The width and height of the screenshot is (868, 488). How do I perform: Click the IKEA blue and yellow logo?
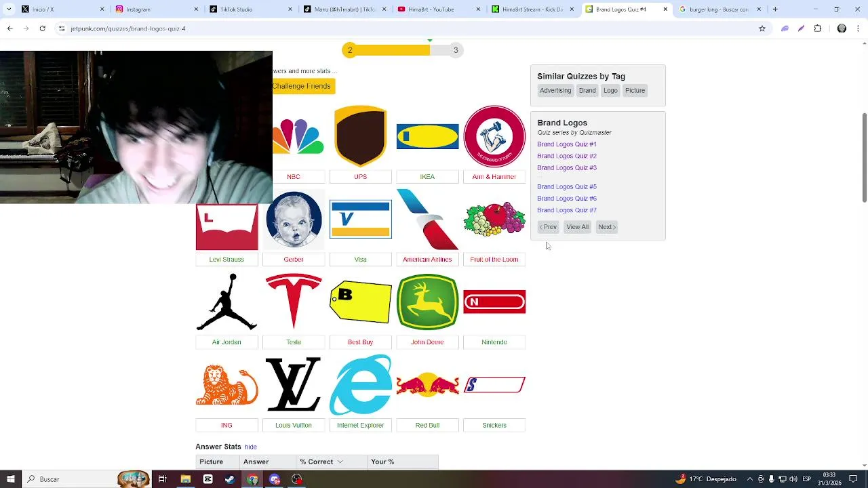tap(427, 136)
